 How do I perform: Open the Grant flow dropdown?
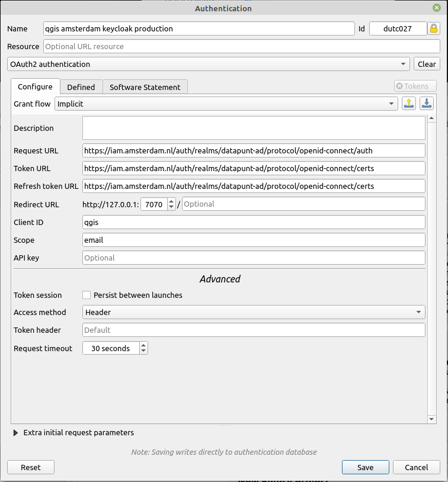391,103
